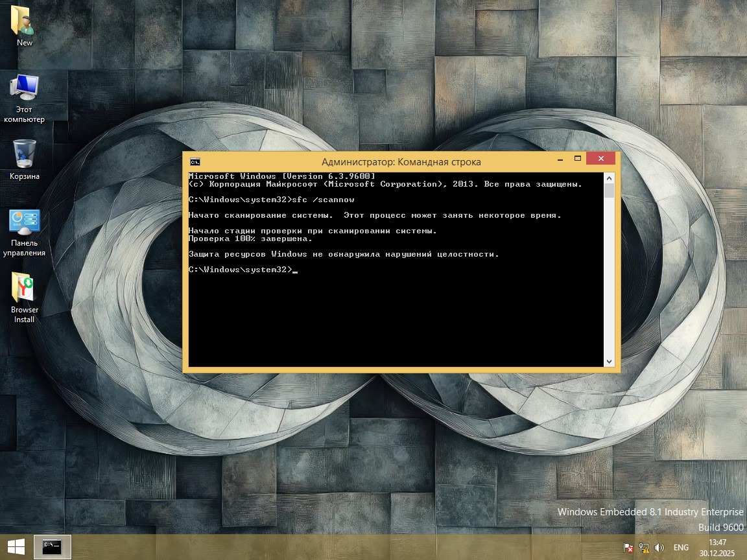Click the Command Prompt taskbar button

point(52,547)
